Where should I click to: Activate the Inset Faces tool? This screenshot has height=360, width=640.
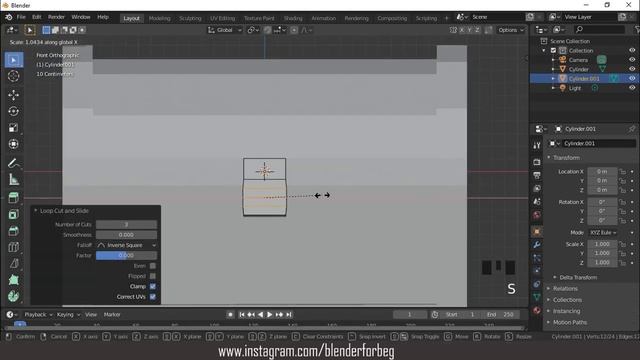pyautogui.click(x=13, y=214)
